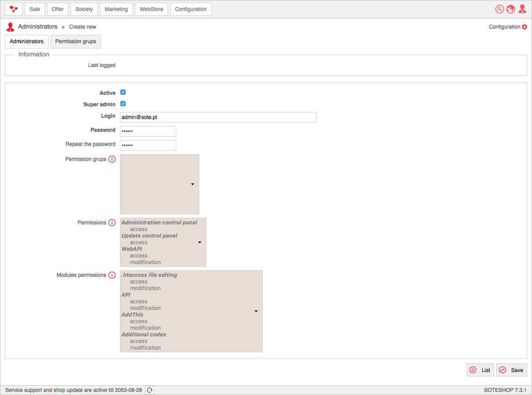Select access under .htaccess file editing
This screenshot has height=395, width=532.
tap(138, 282)
